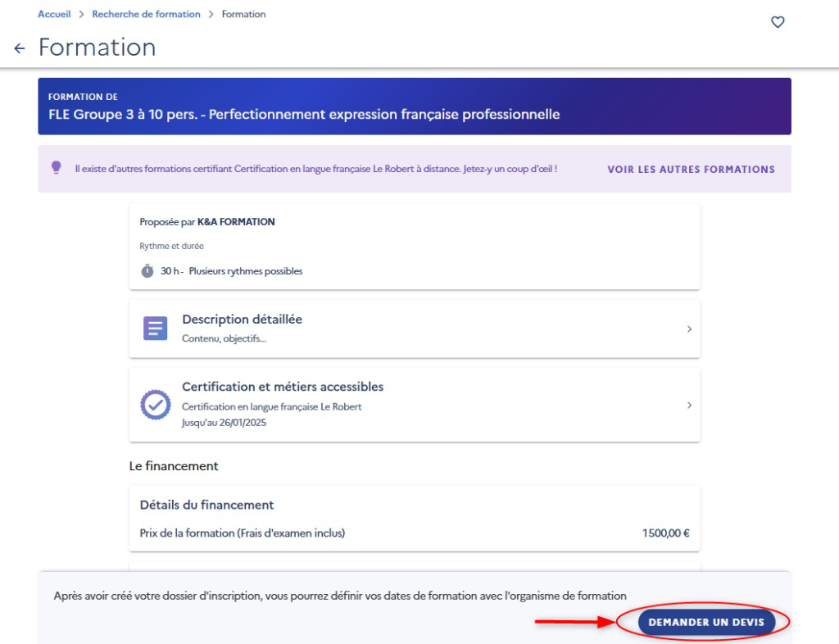
Task: Click the 30 h Plusieurs rythmes possibles text
Action: [231, 271]
